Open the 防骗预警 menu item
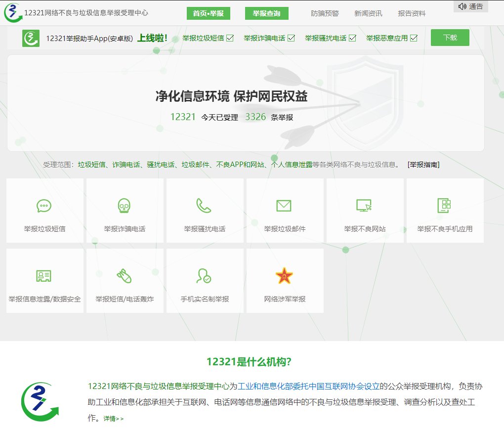 coord(324,13)
